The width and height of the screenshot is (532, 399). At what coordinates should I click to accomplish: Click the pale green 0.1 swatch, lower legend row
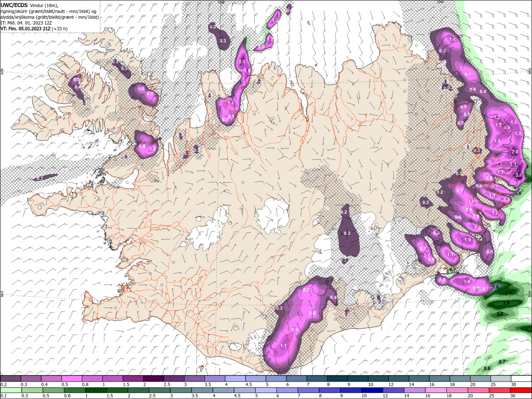pyautogui.click(x=11, y=390)
